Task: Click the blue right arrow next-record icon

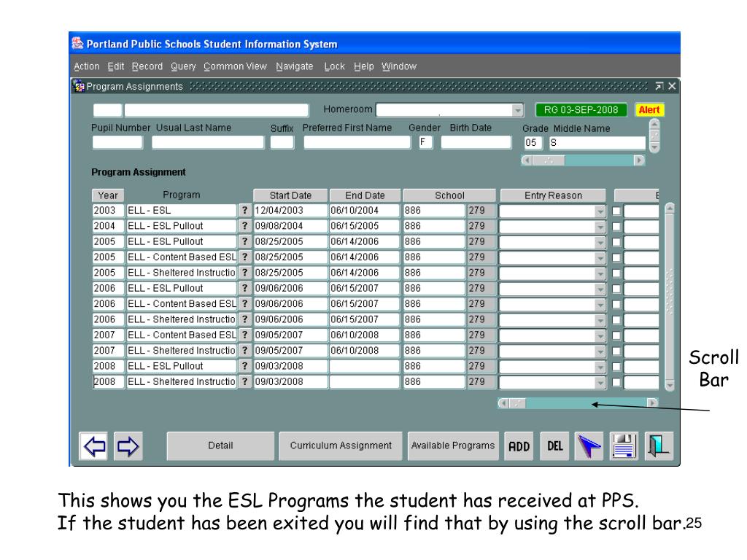Action: 128,446
